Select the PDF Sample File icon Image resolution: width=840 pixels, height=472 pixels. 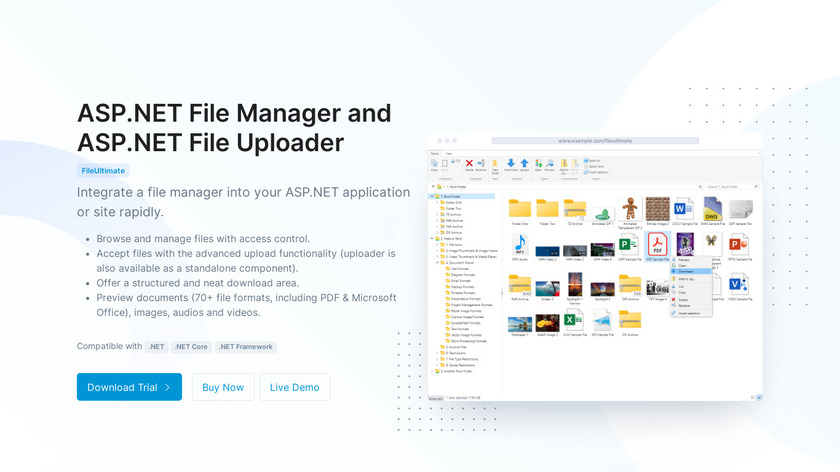657,244
